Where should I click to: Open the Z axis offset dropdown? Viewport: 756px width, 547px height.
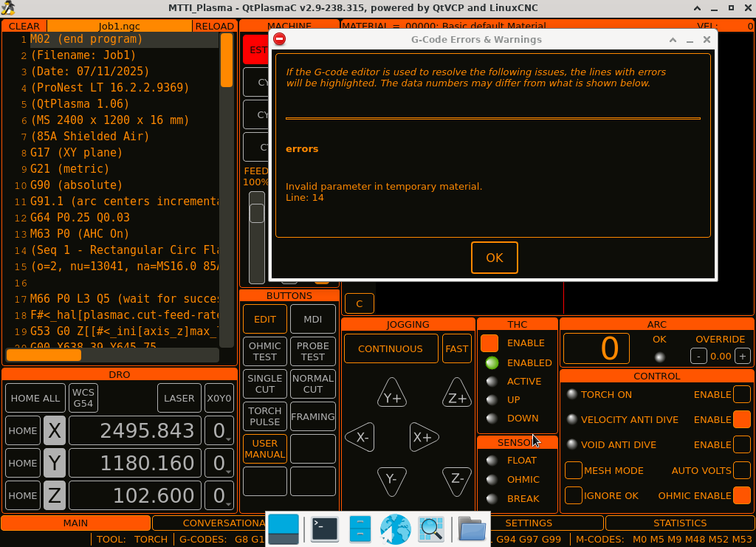(219, 495)
